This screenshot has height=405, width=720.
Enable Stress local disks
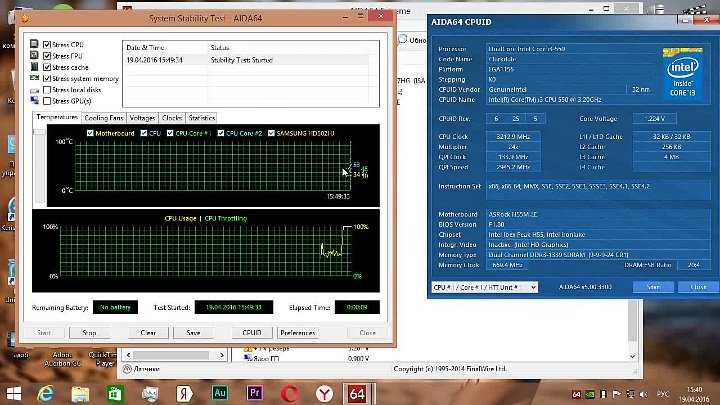47,90
